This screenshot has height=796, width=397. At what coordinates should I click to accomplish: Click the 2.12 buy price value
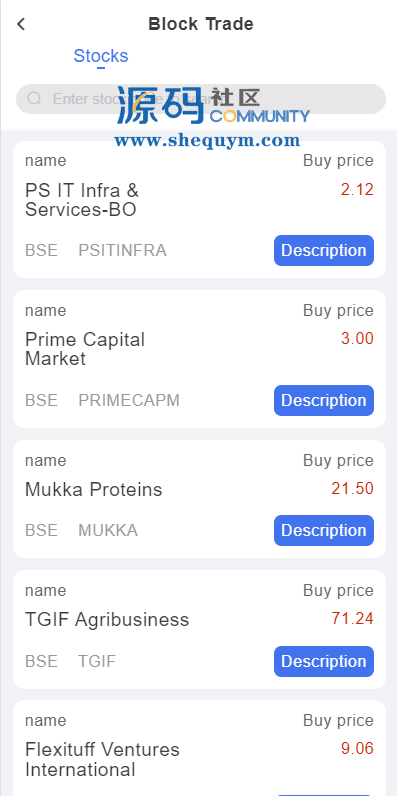(357, 190)
